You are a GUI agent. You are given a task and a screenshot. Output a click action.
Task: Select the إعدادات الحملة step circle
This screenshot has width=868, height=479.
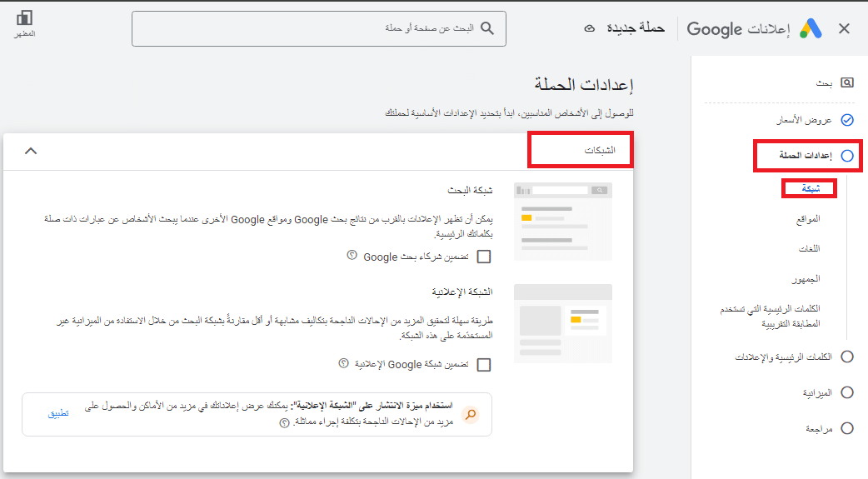847,156
